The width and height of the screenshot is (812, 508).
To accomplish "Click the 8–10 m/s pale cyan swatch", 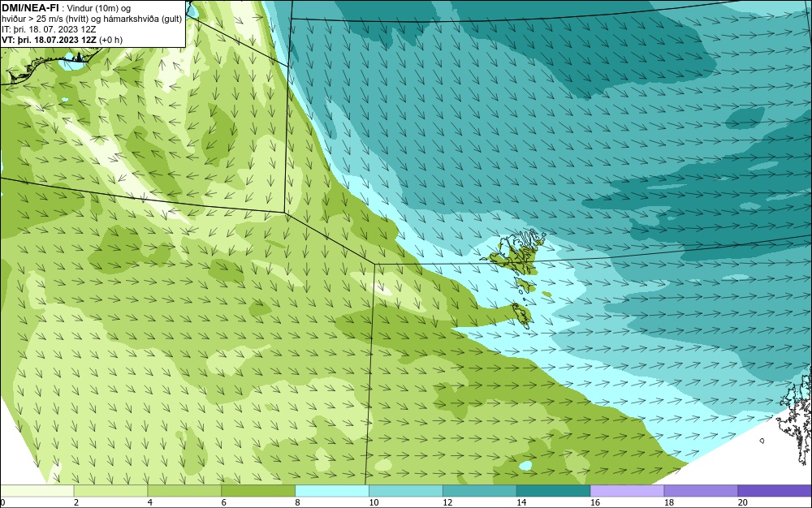I will pos(332,490).
